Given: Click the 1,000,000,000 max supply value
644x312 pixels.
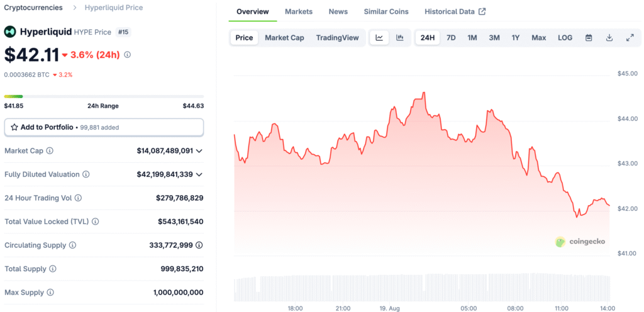Looking at the screenshot, I should pyautogui.click(x=178, y=292).
